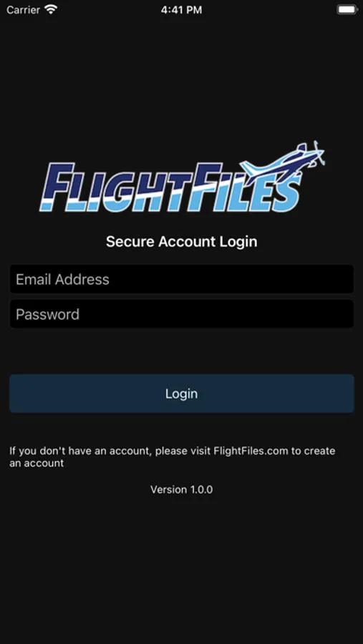Tap the battery icon in status bar
Image resolution: width=363 pixels, height=644 pixels.
point(347,10)
